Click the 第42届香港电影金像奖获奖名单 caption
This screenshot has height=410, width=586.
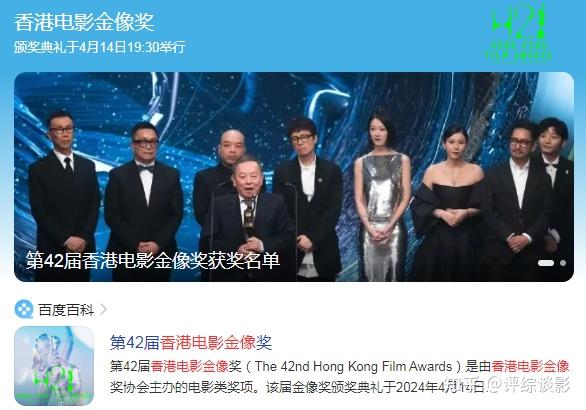click(x=152, y=260)
